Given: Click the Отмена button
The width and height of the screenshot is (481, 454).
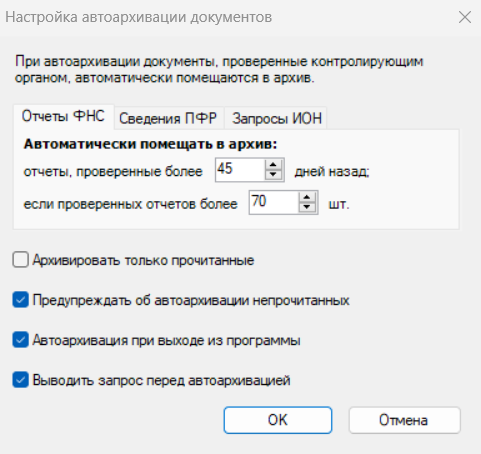Looking at the screenshot, I should point(404,420).
